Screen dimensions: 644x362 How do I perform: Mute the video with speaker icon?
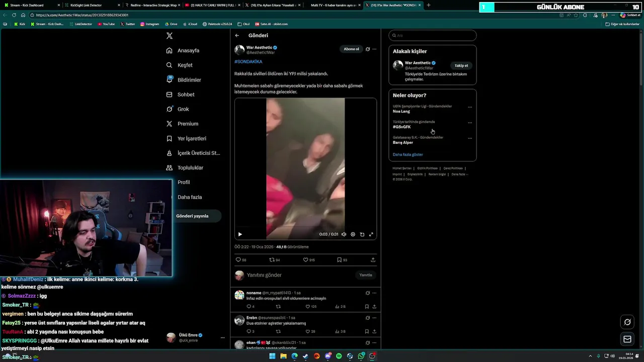344,234
